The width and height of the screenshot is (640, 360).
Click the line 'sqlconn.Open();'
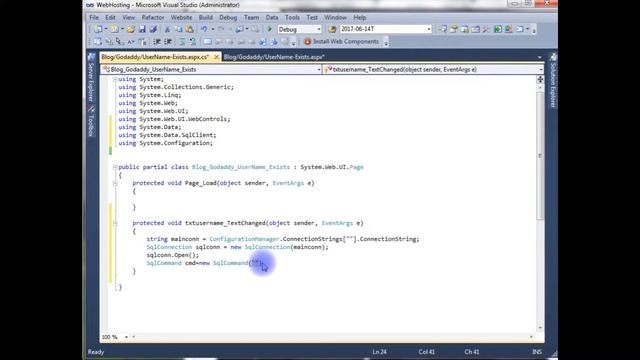pos(173,255)
